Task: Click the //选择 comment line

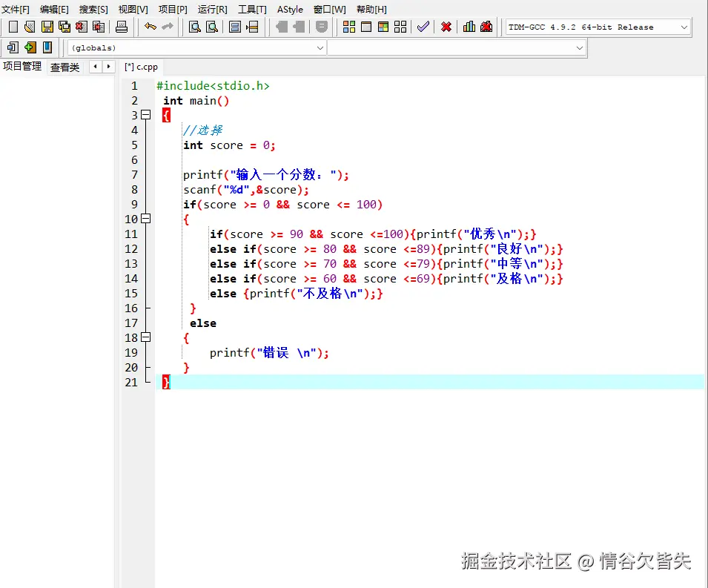Action: (202, 131)
